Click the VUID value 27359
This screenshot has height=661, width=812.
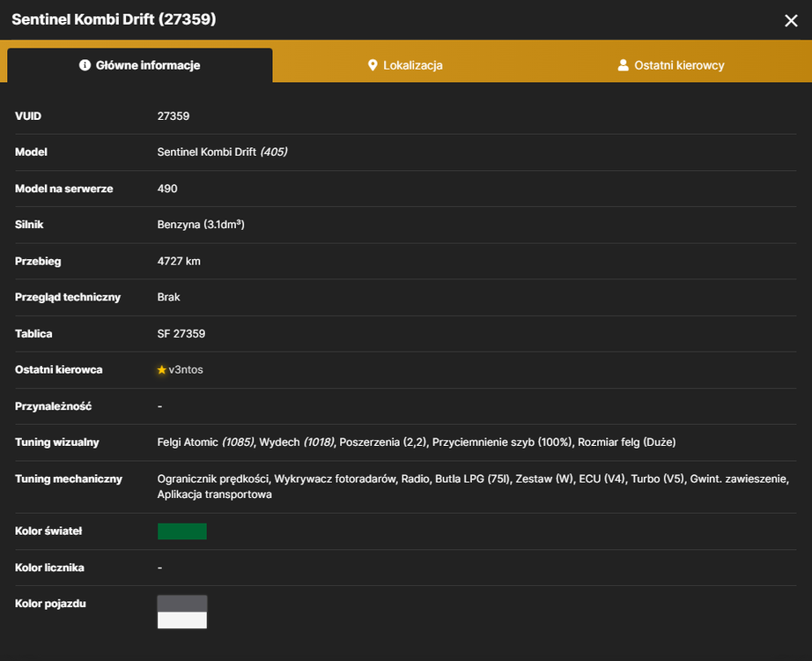173,116
